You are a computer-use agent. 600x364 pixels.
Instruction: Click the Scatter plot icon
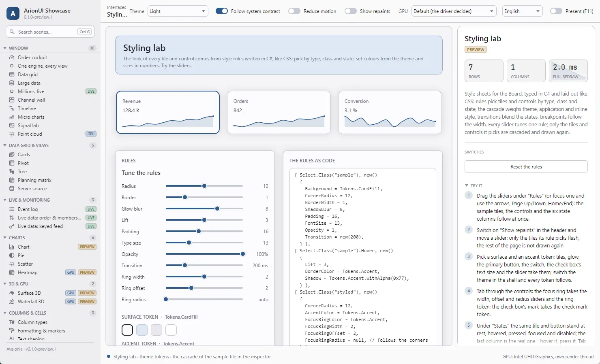pos(12,264)
